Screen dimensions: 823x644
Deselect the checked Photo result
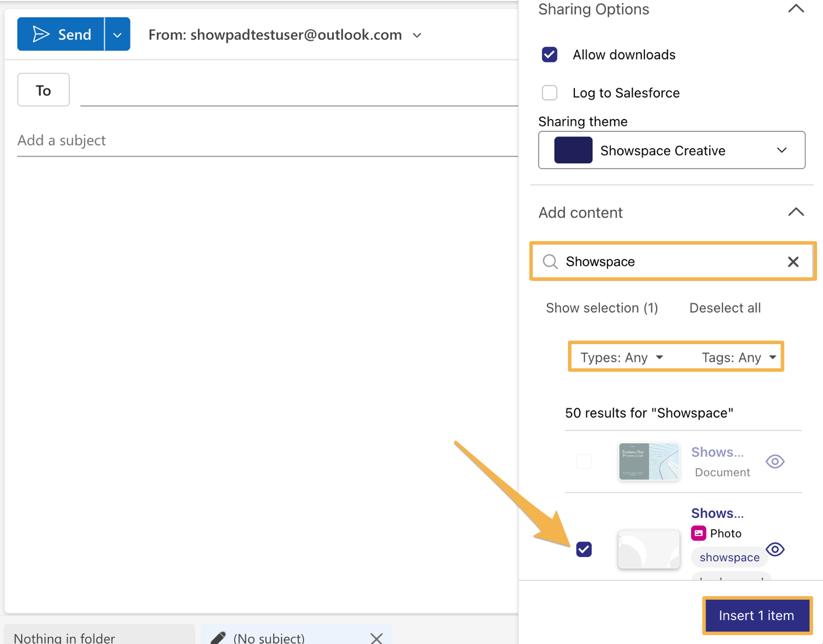584,549
